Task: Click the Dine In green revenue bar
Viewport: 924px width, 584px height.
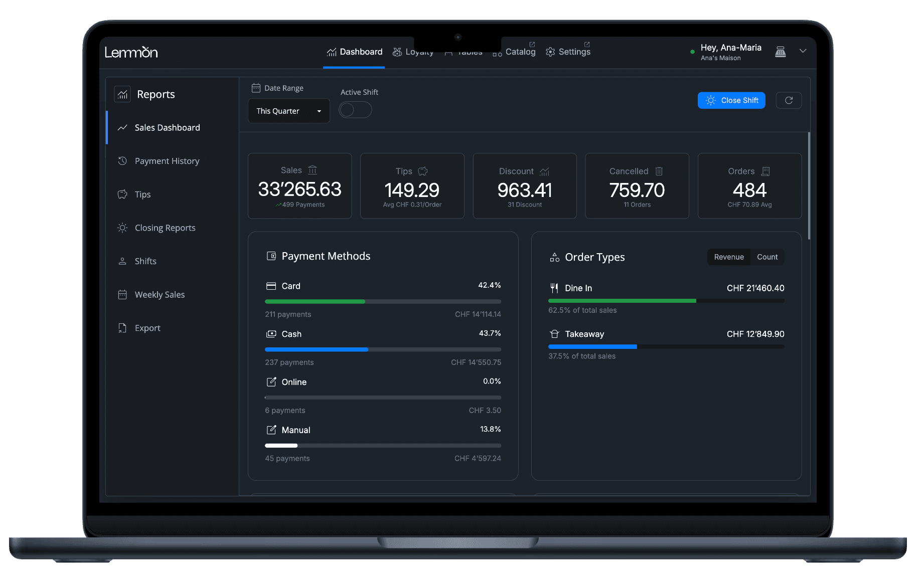Action: pos(622,301)
